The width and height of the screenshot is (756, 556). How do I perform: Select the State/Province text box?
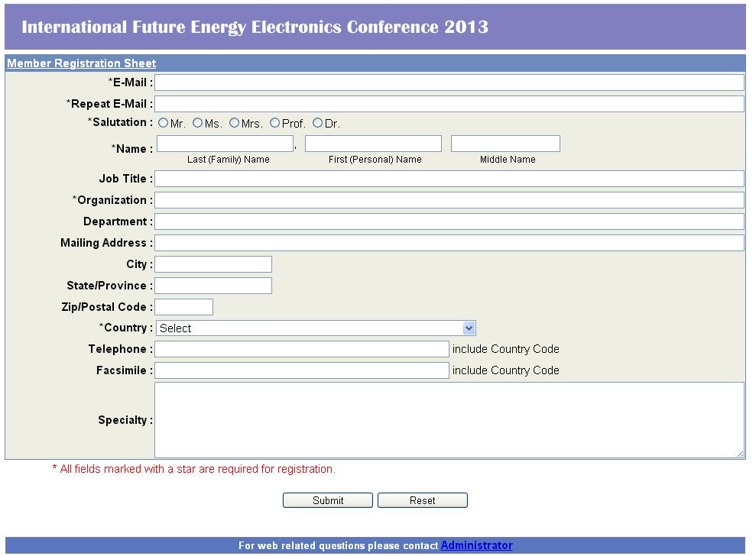pyautogui.click(x=213, y=286)
